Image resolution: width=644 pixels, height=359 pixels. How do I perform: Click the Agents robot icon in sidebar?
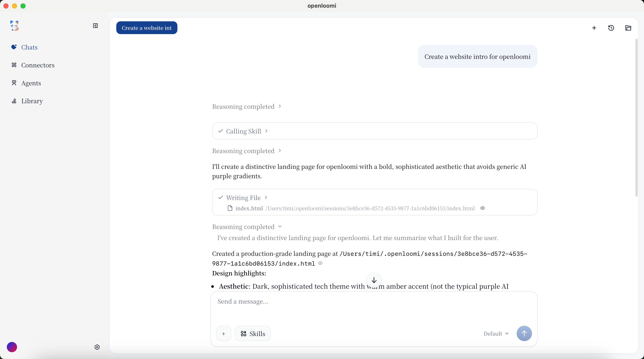pos(14,83)
